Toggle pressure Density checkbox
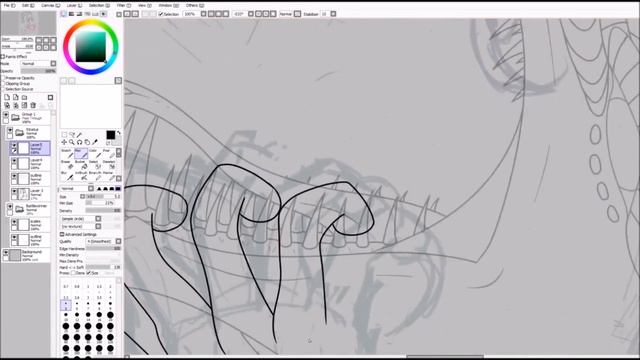640x360 pixels. click(x=73, y=273)
